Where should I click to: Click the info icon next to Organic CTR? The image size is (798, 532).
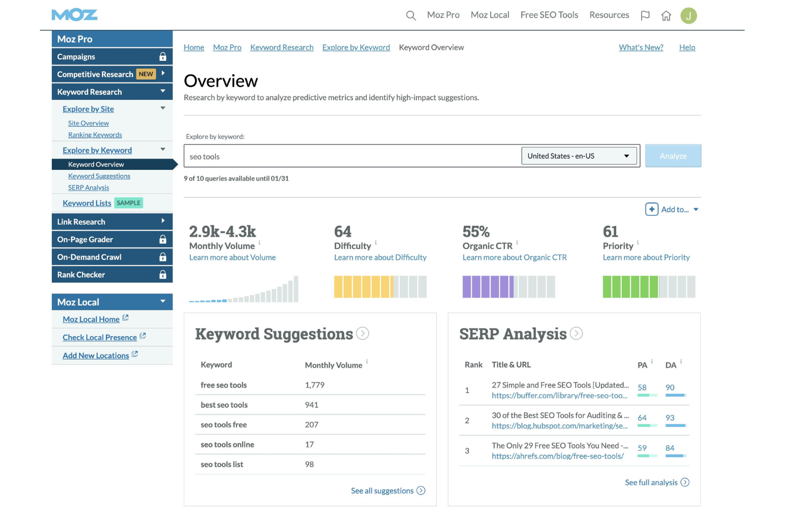pos(517,243)
